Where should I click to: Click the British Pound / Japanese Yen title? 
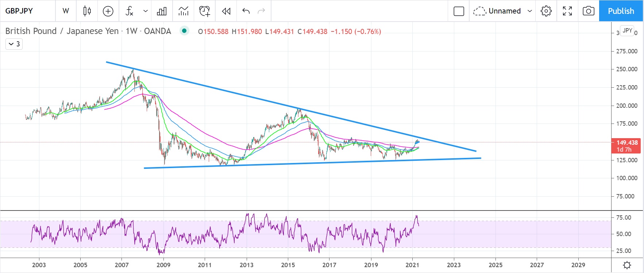pos(62,31)
